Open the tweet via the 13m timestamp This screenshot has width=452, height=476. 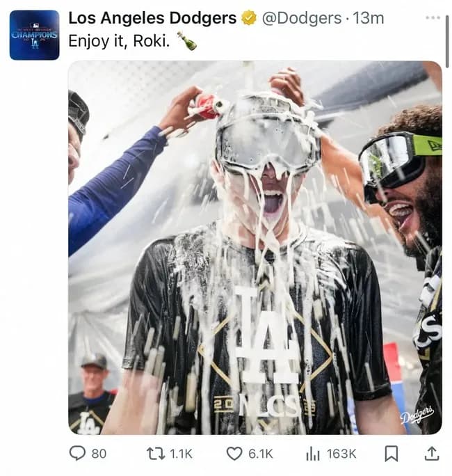369,19
